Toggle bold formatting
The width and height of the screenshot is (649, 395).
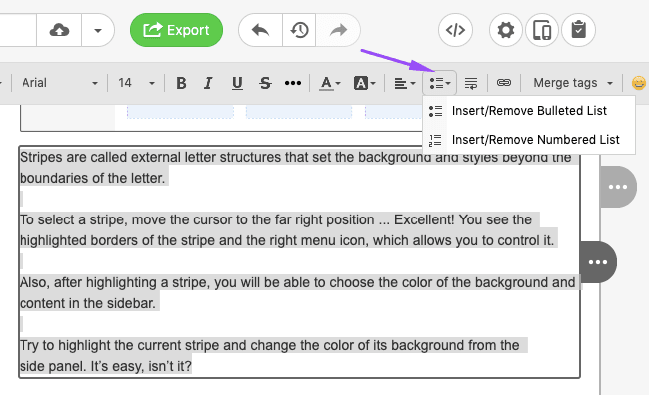[x=181, y=83]
